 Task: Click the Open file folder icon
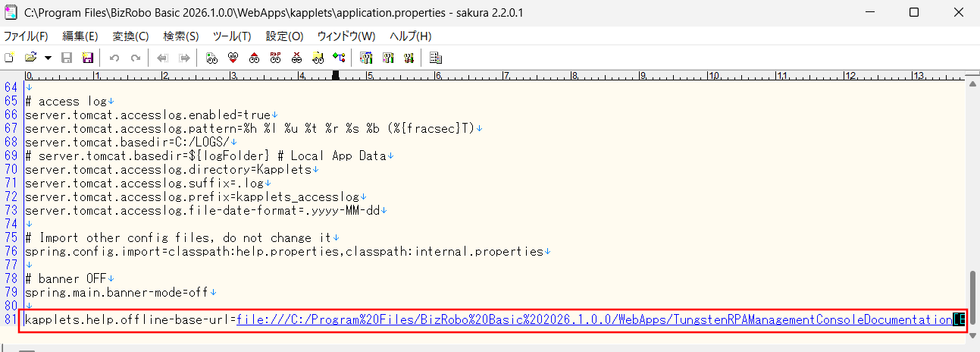tap(31, 58)
